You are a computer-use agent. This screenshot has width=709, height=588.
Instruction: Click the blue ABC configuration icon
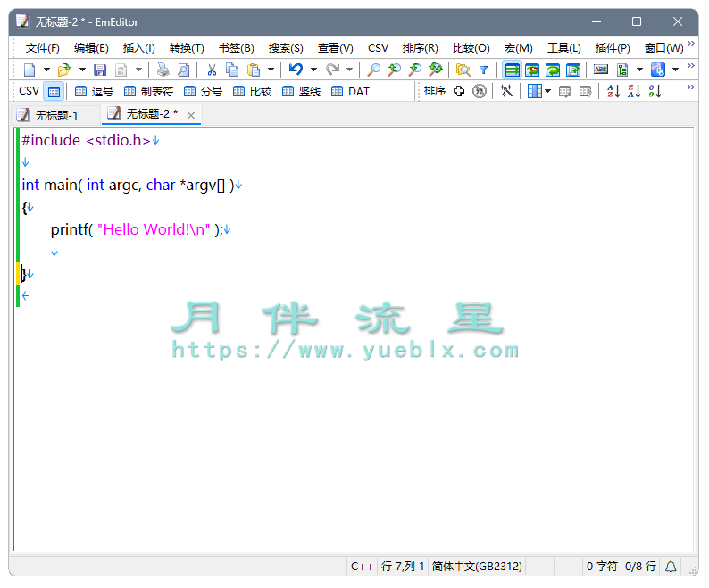pyautogui.click(x=658, y=70)
